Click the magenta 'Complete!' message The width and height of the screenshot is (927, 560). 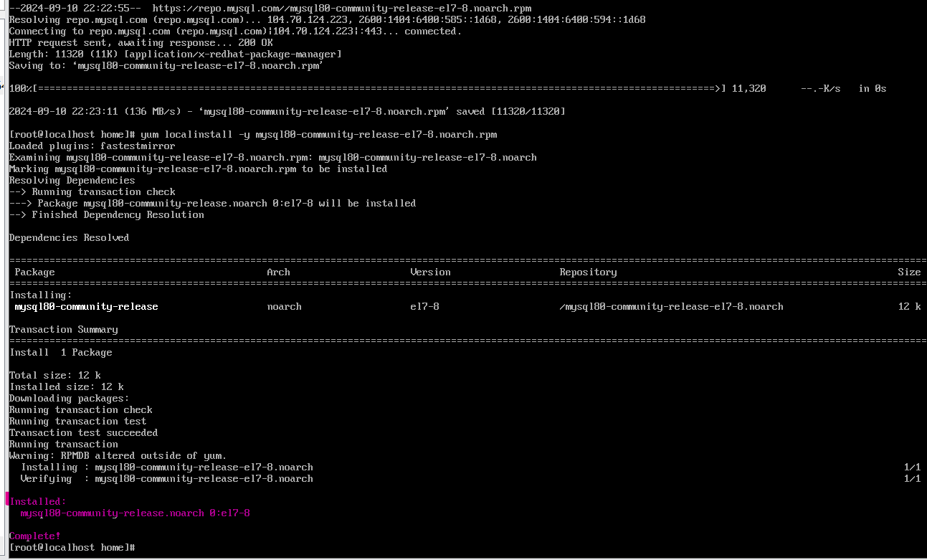tap(34, 536)
